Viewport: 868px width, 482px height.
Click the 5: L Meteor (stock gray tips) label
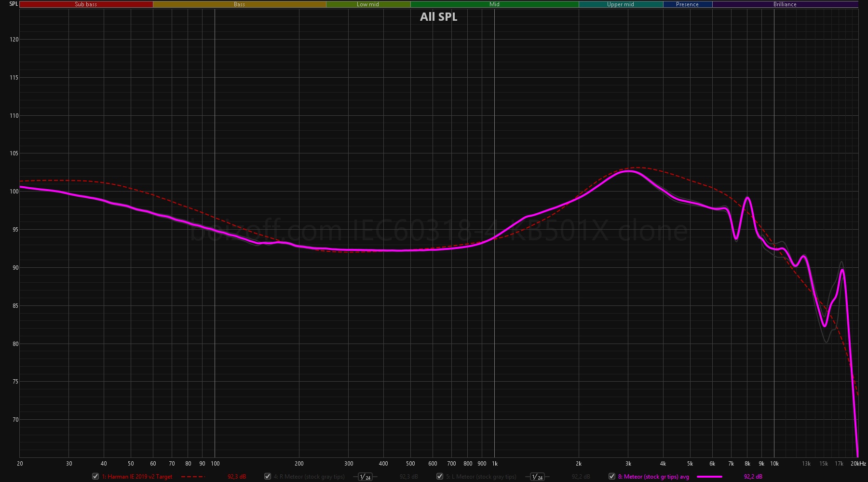(481, 477)
